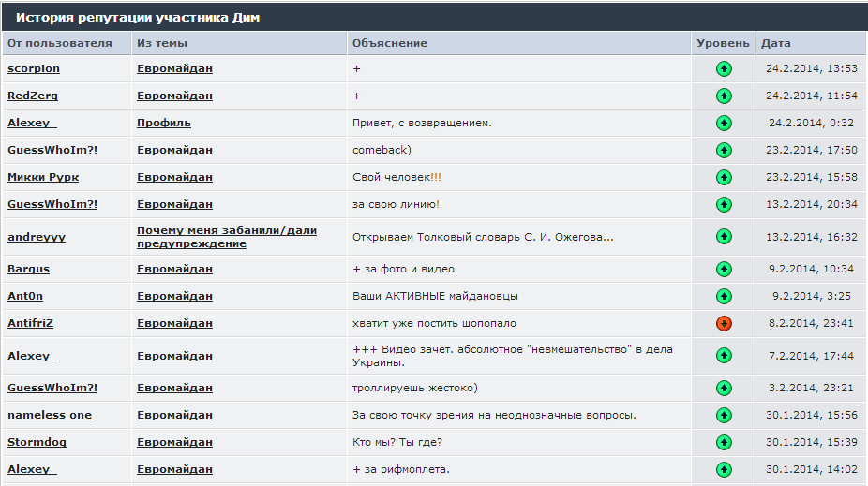Click green level icon in Ant0n row
Image resolution: width=868 pixels, height=486 pixels.
pos(724,296)
